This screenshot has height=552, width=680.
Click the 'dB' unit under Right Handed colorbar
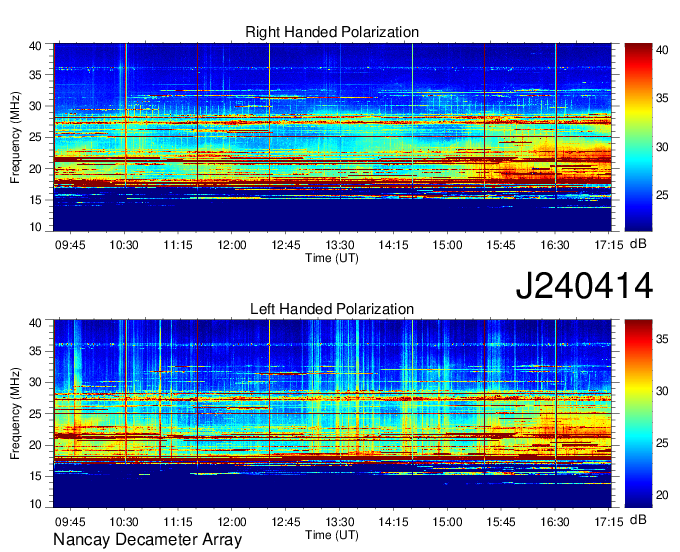pyautogui.click(x=638, y=244)
